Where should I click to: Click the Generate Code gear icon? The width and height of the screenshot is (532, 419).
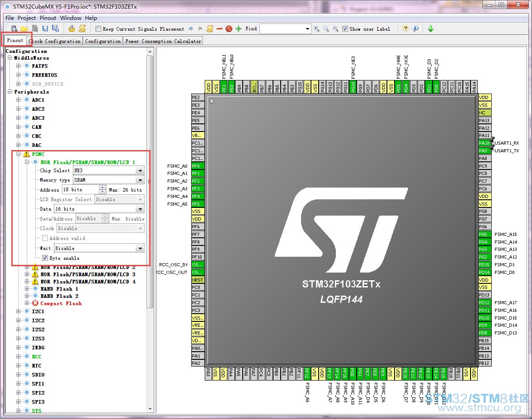(x=71, y=29)
